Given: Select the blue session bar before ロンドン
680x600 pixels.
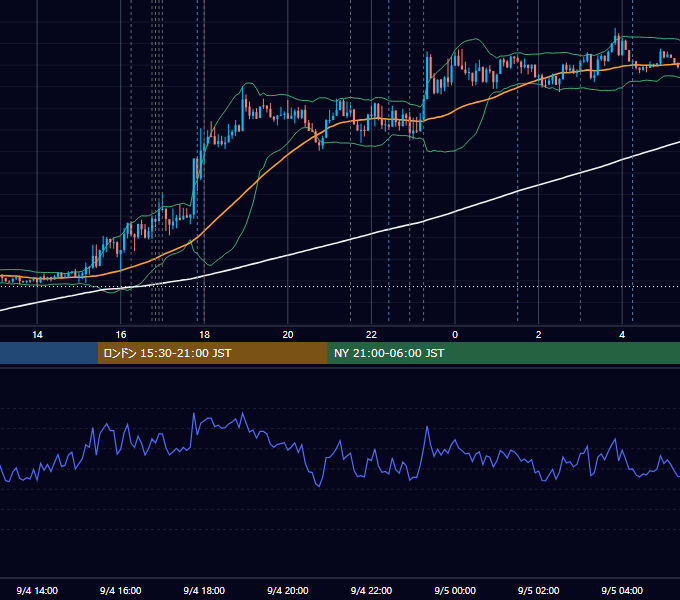Looking at the screenshot, I should (x=49, y=353).
